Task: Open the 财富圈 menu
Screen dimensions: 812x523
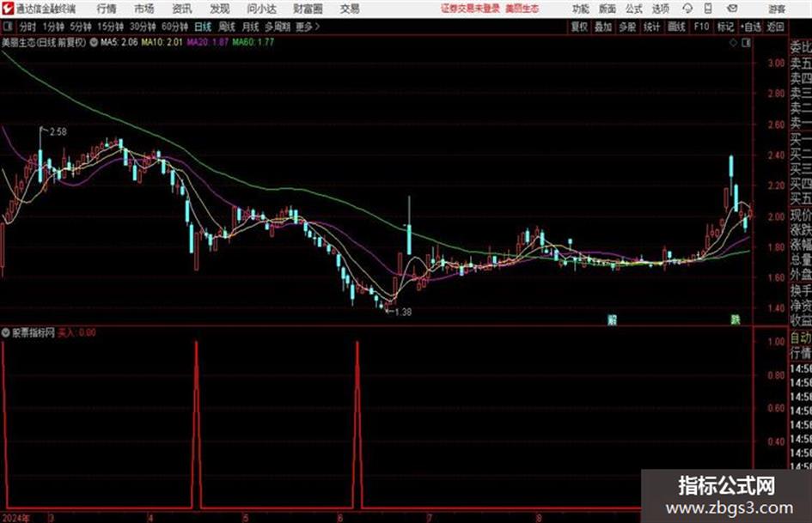Action: [x=308, y=9]
